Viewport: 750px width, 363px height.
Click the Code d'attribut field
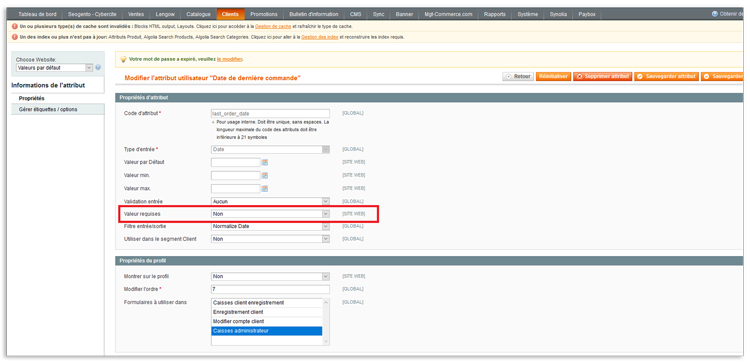(x=270, y=113)
